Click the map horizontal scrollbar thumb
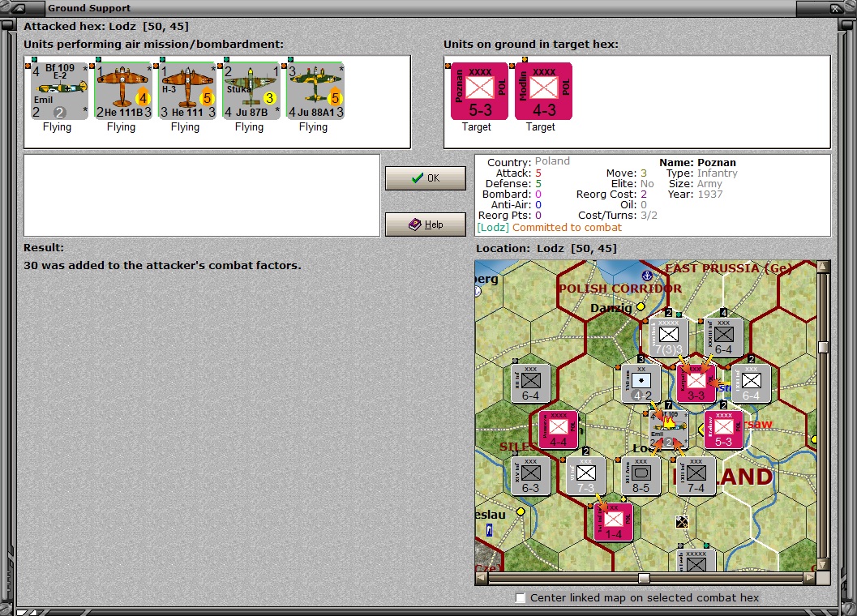Viewport: 857px width, 616px height. click(644, 578)
